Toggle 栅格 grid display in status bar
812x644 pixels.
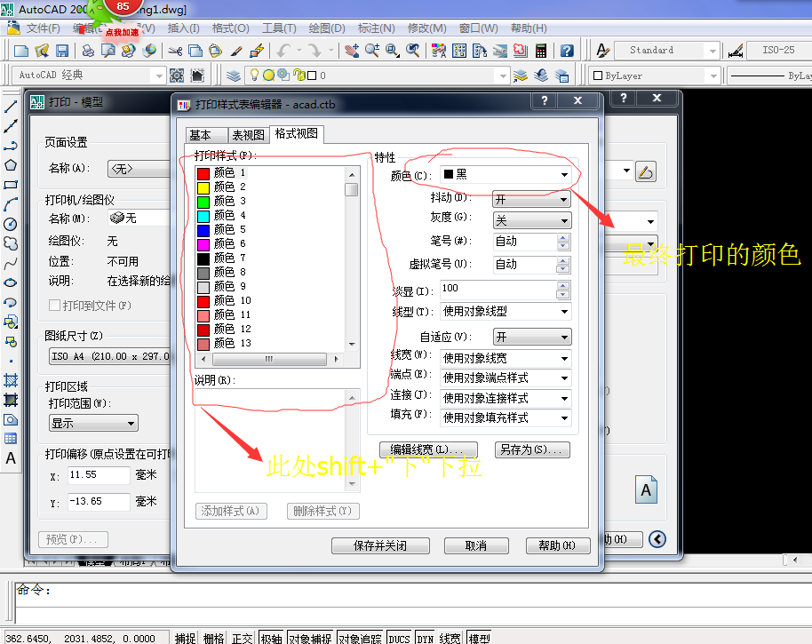pos(213,638)
